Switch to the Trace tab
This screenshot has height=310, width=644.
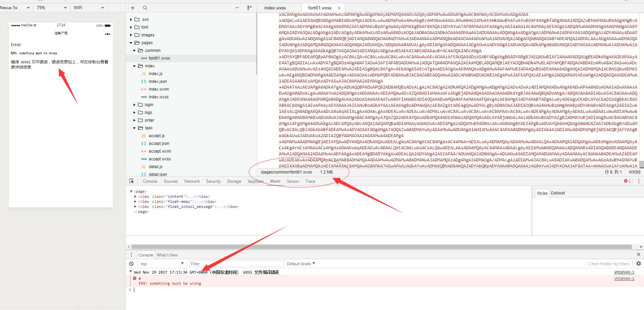(310, 181)
